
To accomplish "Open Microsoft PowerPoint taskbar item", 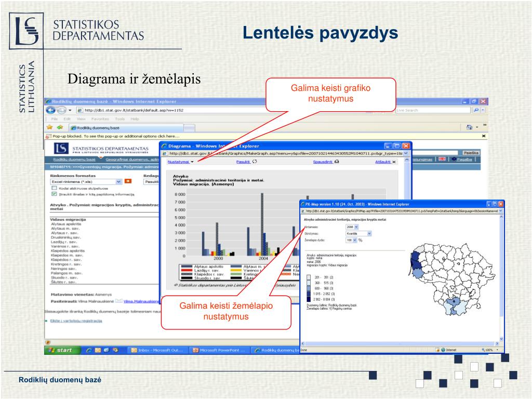I will pos(220,350).
